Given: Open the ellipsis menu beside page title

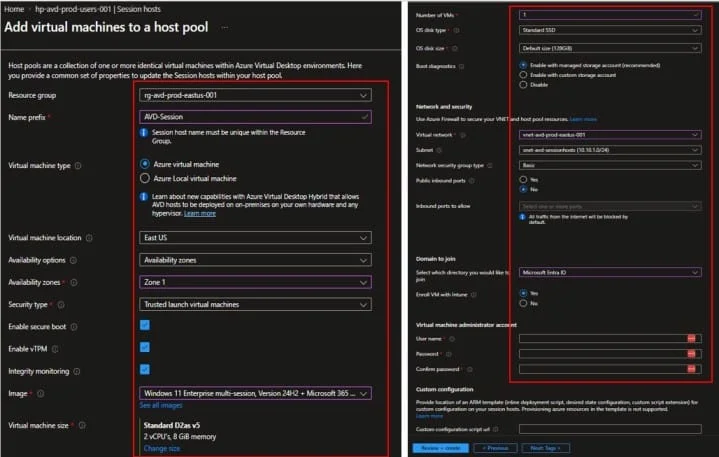Looking at the screenshot, I should (225, 28).
